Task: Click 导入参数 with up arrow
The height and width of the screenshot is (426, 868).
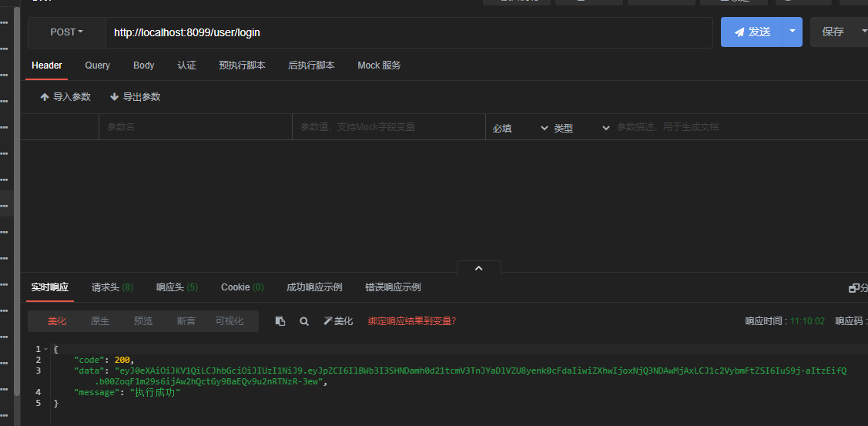Action: click(x=65, y=97)
